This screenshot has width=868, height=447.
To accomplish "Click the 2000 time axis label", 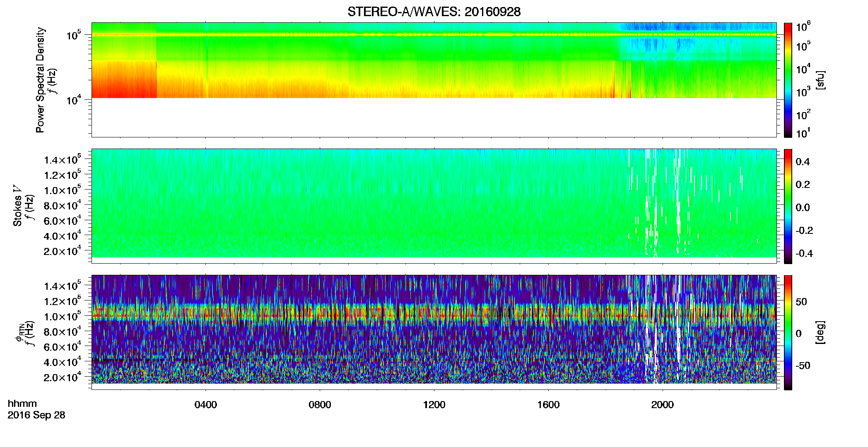I will coord(663,405).
